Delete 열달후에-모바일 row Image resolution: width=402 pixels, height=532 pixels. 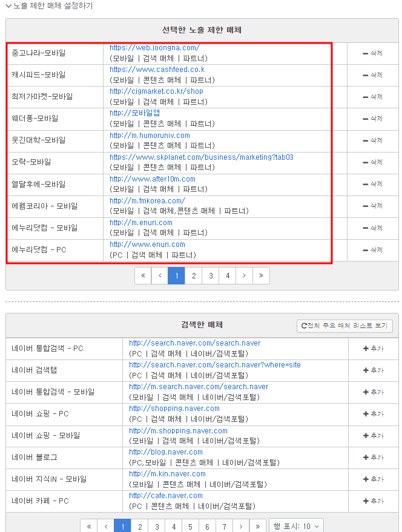coord(372,184)
